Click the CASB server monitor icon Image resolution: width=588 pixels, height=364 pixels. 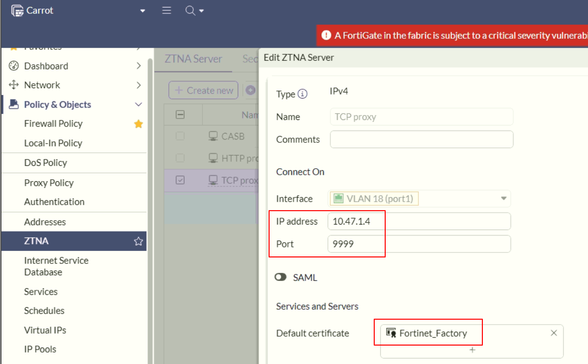click(x=213, y=136)
